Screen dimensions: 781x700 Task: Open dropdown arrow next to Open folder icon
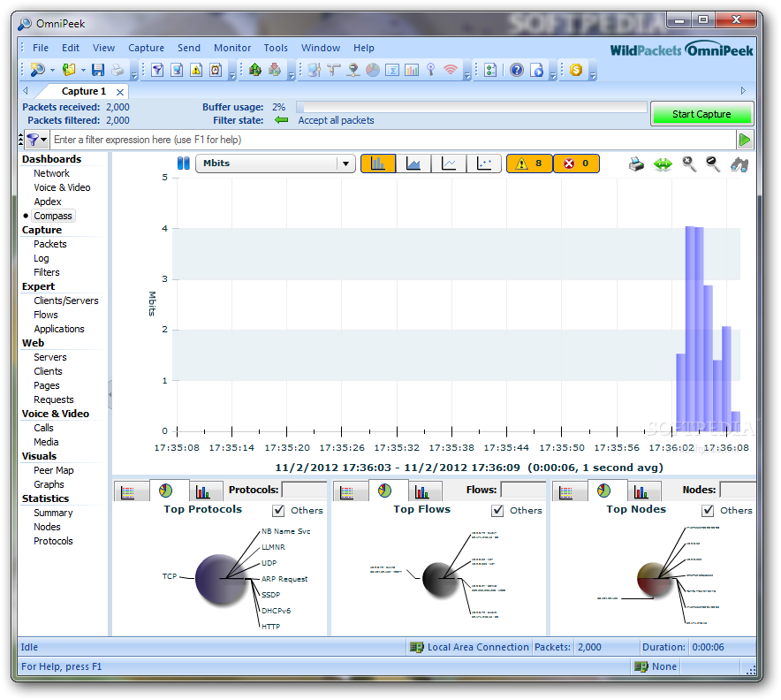(x=83, y=70)
